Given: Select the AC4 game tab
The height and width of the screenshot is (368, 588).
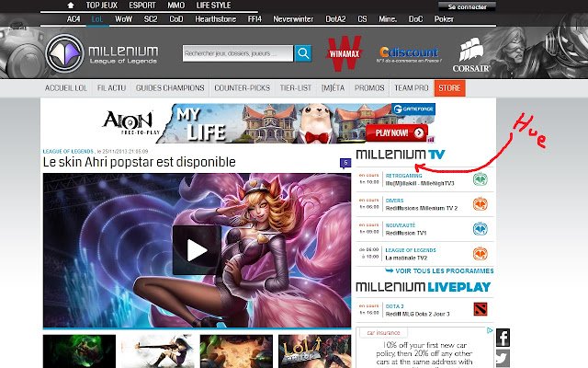Looking at the screenshot, I should click(x=73, y=19).
